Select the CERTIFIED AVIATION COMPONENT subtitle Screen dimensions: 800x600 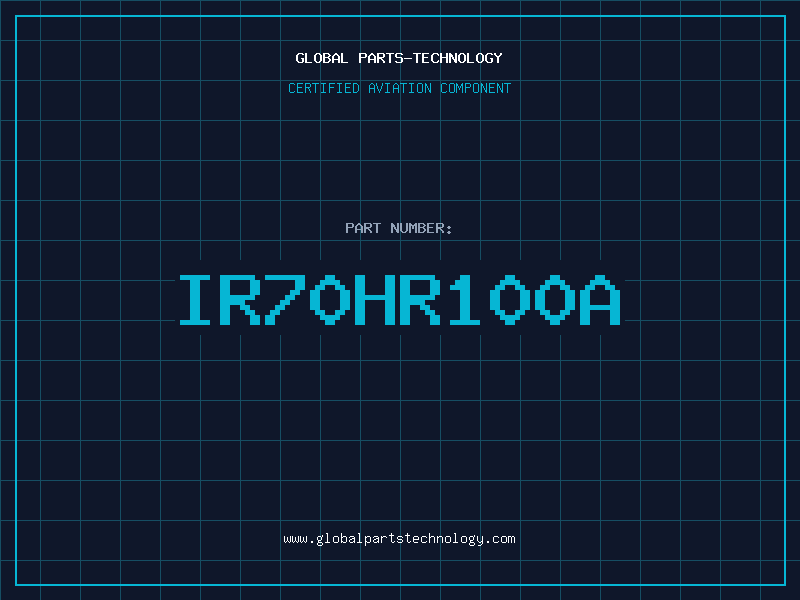click(x=399, y=88)
